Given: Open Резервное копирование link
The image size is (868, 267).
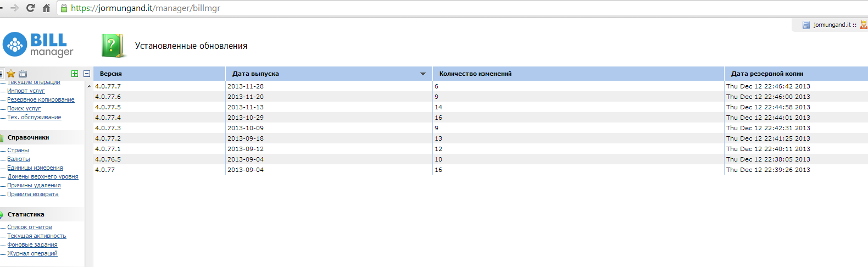Looking at the screenshot, I should point(41,99).
